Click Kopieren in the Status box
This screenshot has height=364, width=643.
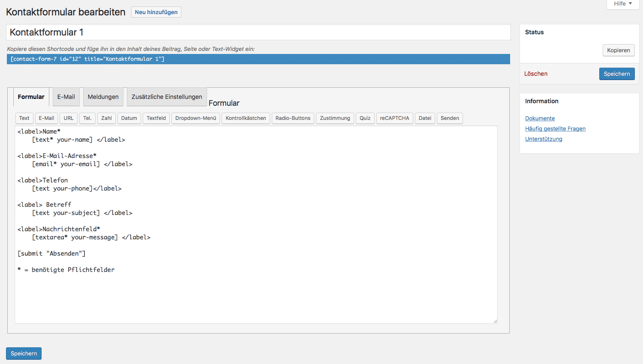point(619,50)
